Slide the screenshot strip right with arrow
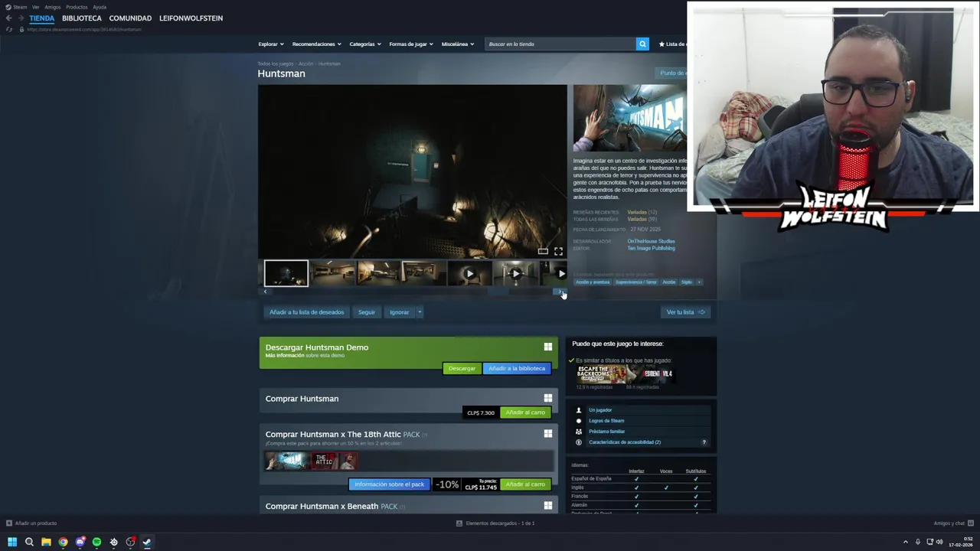This screenshot has width=980, height=551. point(560,292)
